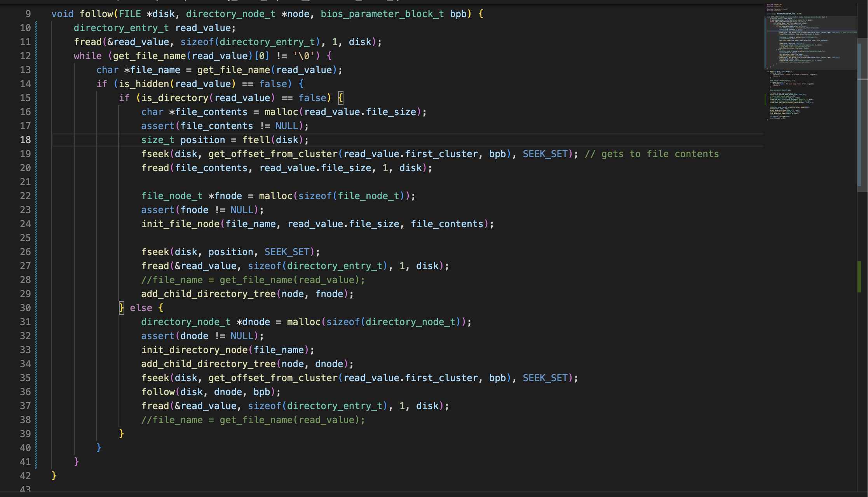
Task: Click line number 18 in the gutter
Action: tap(25, 140)
